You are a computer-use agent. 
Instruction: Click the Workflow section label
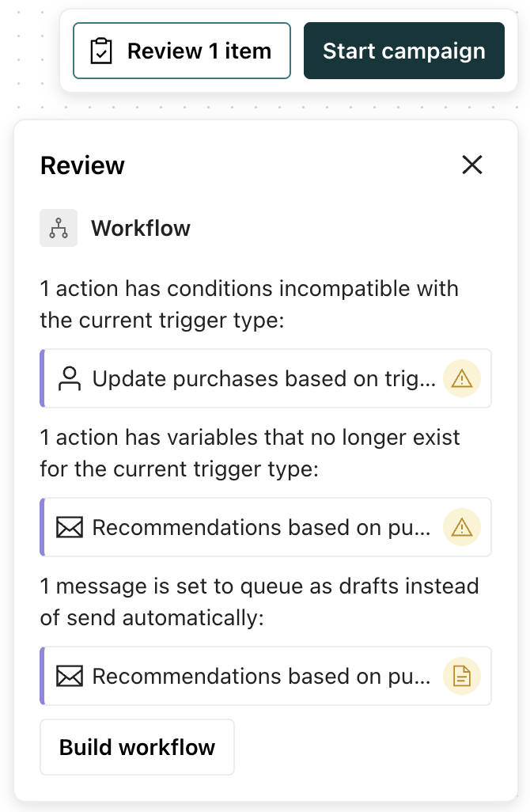[141, 228]
